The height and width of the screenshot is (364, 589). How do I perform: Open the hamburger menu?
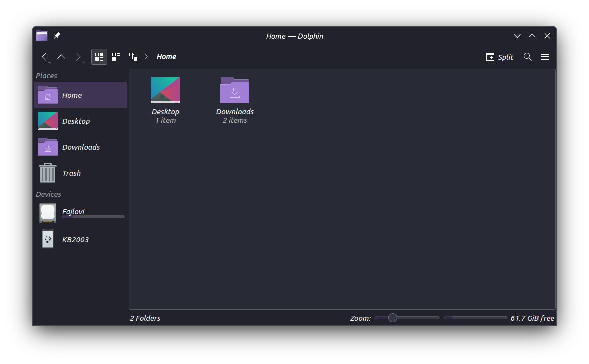545,57
